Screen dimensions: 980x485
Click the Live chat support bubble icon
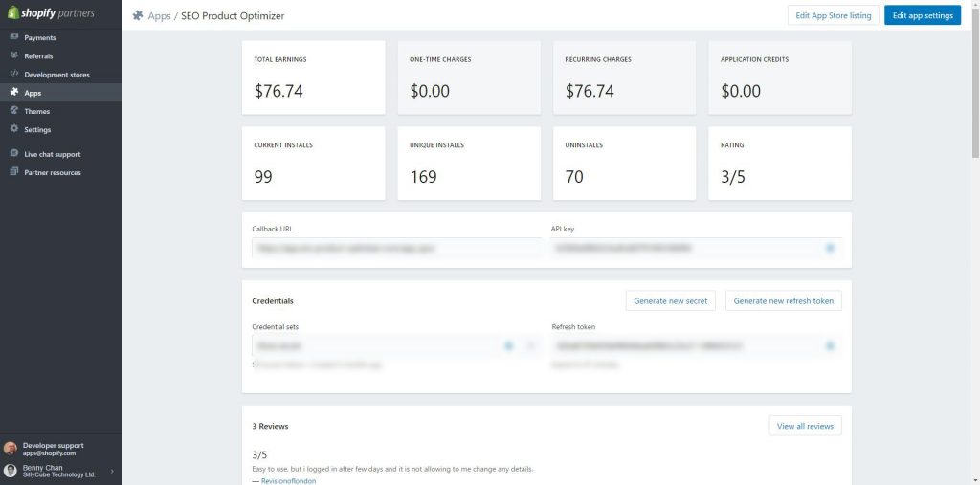point(14,153)
